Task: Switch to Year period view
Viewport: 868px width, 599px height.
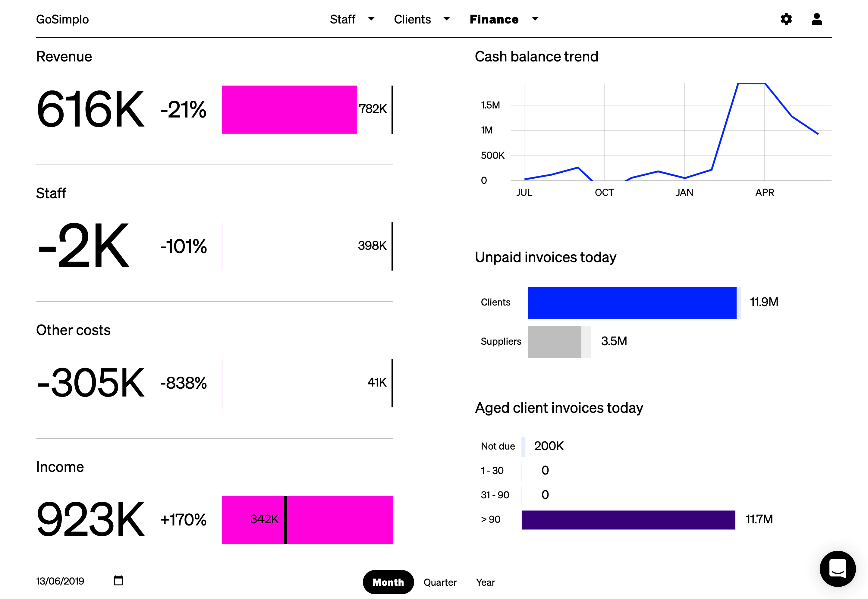Action: [486, 582]
